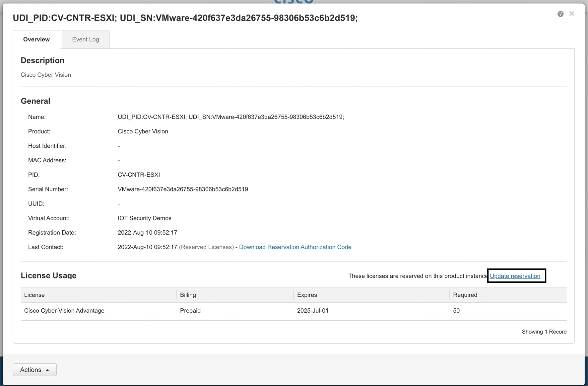Expand the Actions dropdown menu
The width and height of the screenshot is (588, 386).
tap(34, 370)
